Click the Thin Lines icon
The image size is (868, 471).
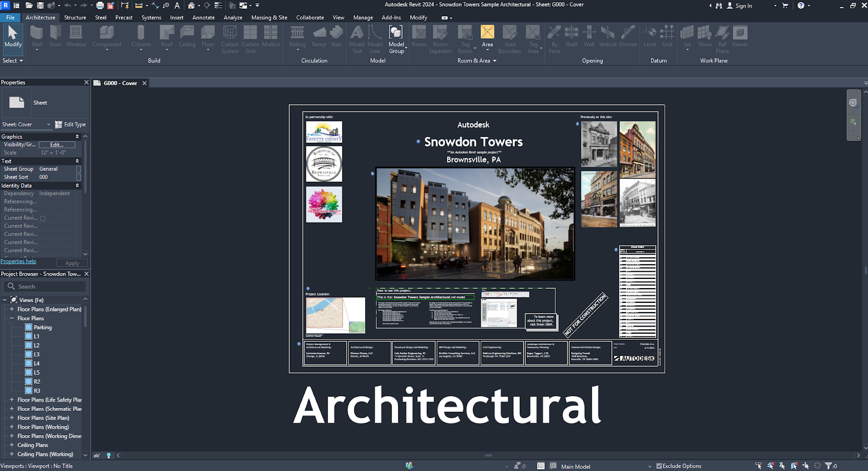coord(218,5)
